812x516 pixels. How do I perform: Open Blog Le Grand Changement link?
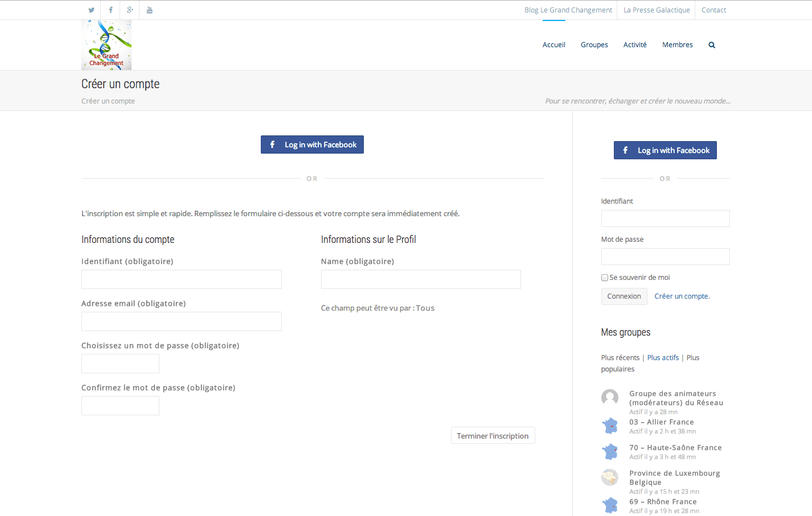[568, 10]
